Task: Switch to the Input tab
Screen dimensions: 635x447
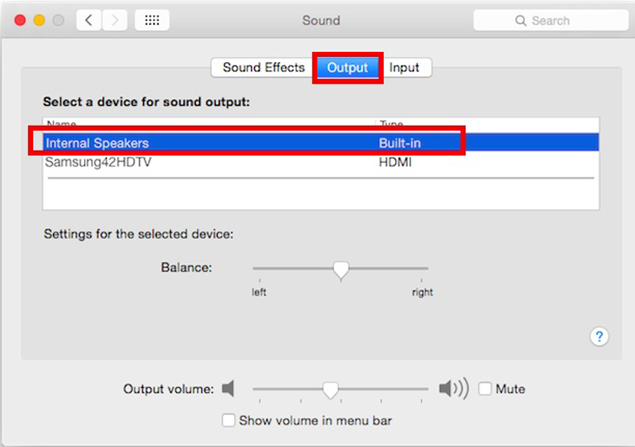Action: (404, 67)
